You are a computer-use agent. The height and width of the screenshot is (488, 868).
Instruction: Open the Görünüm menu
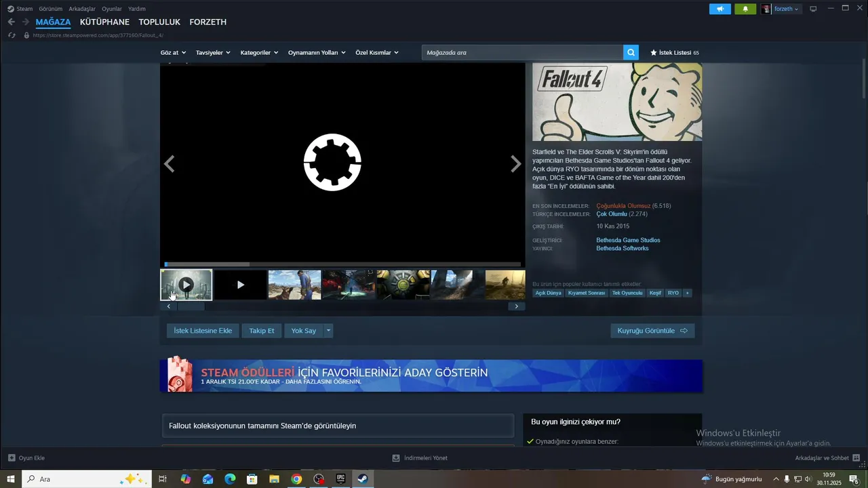pos(51,9)
